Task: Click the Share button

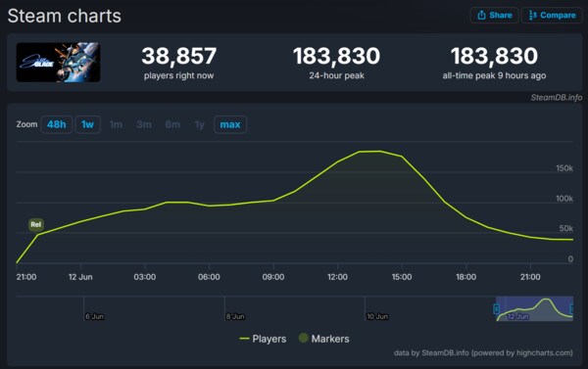Action: [x=494, y=16]
